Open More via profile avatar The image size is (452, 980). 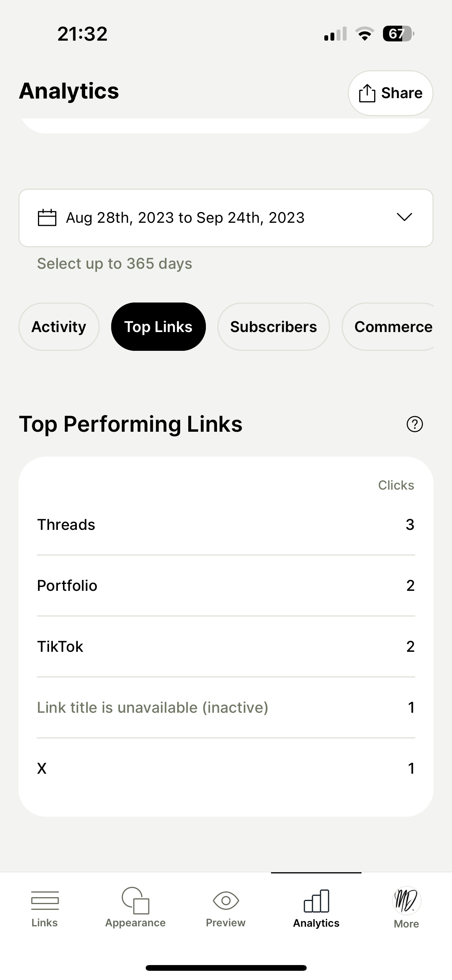click(406, 900)
